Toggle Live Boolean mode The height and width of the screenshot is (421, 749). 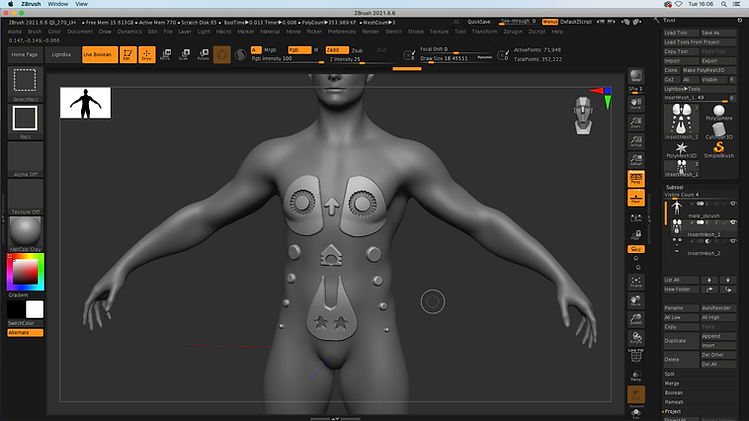(100, 54)
